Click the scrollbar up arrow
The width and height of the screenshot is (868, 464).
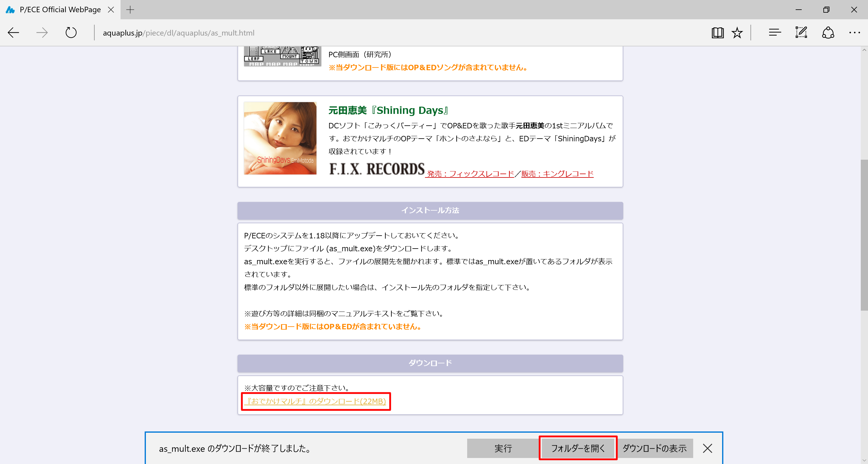[864, 50]
